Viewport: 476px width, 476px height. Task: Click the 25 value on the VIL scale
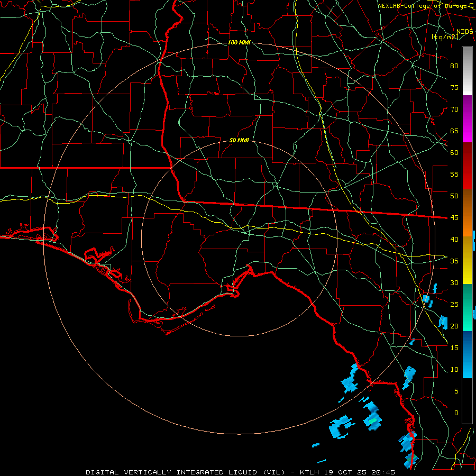tap(454, 305)
